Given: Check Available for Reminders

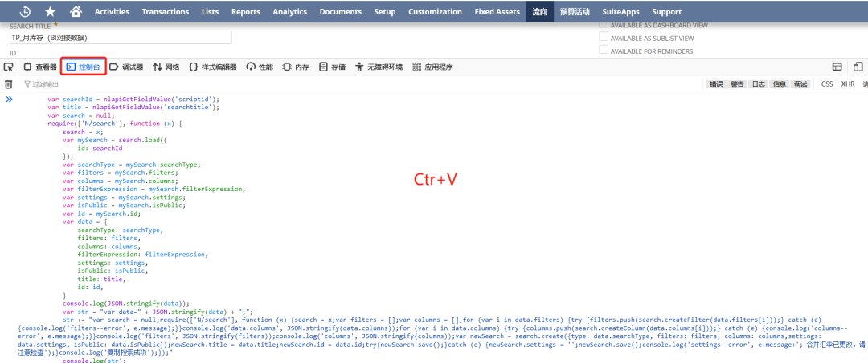Looking at the screenshot, I should (604, 51).
